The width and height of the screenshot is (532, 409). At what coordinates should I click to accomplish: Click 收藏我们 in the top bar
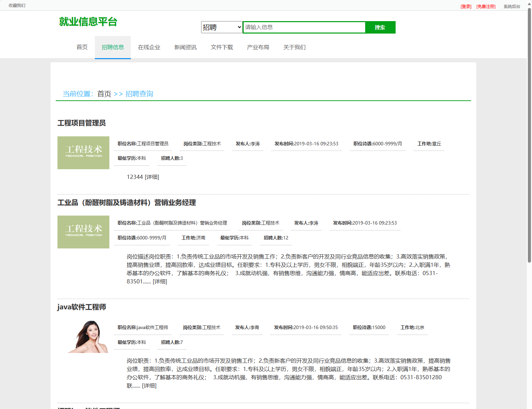(x=17, y=5)
